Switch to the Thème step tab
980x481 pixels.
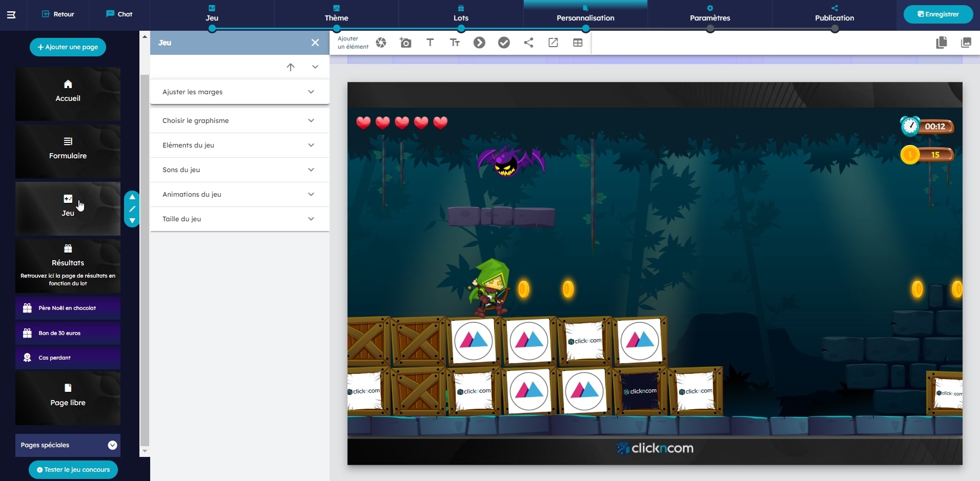click(336, 14)
